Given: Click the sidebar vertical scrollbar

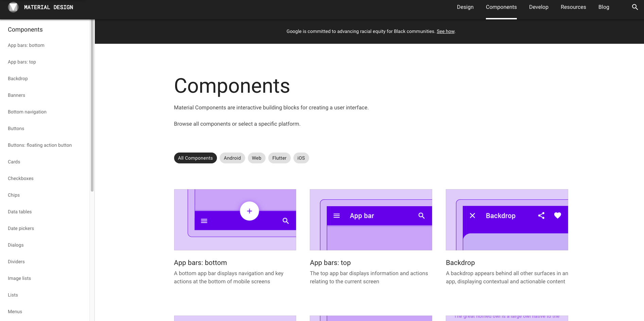Looking at the screenshot, I should pyautogui.click(x=92, y=105).
